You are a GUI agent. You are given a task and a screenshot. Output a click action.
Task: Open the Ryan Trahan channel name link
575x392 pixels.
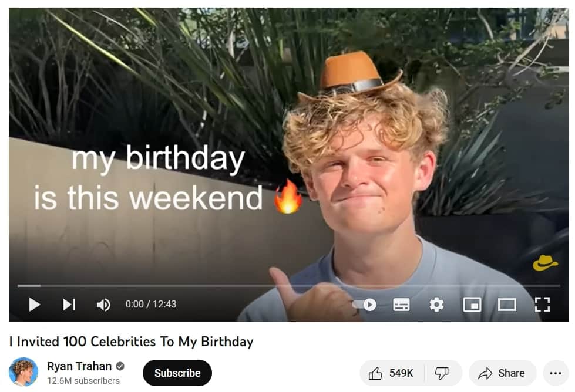point(79,366)
